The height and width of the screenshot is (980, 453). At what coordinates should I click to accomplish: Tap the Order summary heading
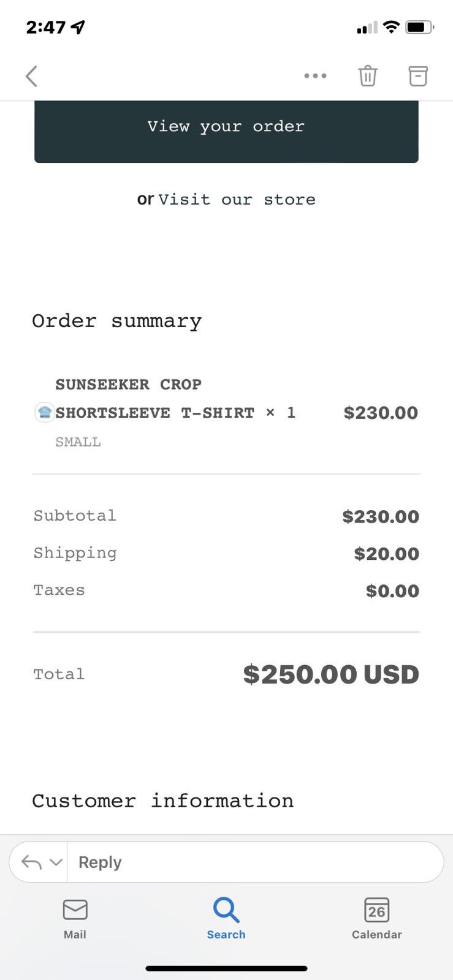(117, 321)
